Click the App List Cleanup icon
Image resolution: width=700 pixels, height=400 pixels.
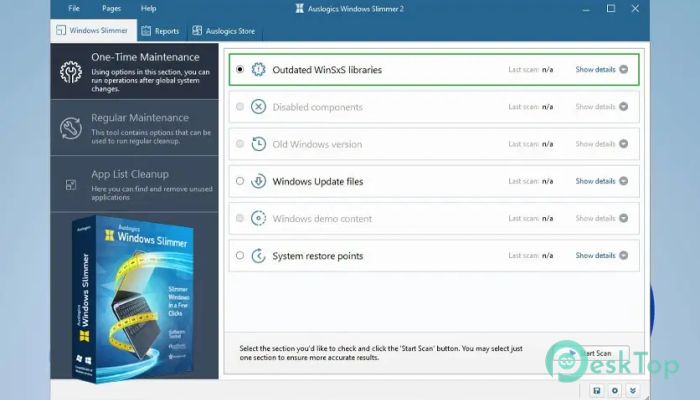pos(71,184)
